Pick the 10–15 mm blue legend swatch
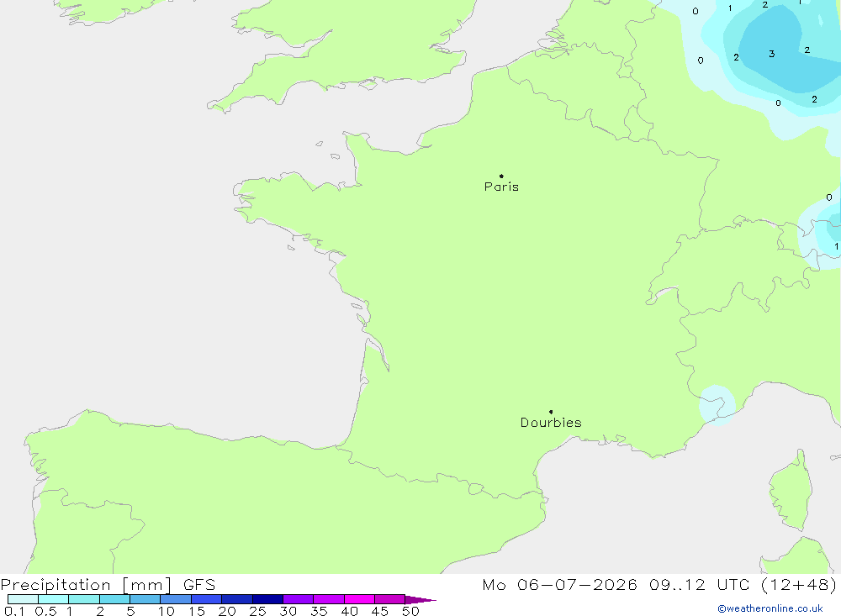This screenshot has width=841, height=616. [x=176, y=599]
